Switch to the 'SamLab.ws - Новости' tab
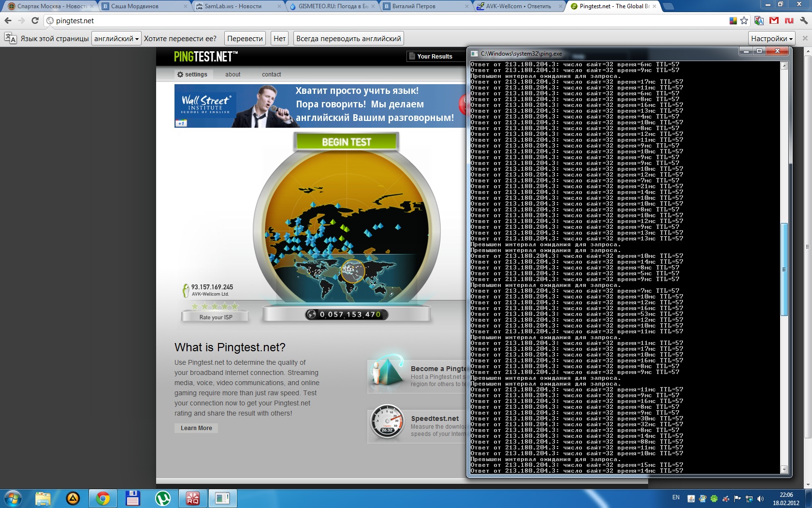Viewport: 812px width, 508px height. click(x=237, y=6)
